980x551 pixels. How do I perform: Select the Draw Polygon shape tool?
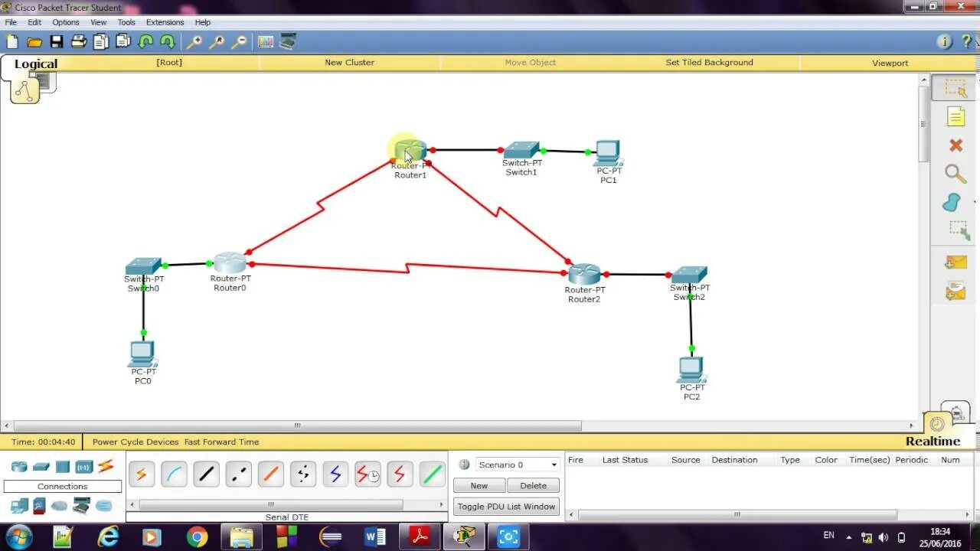pyautogui.click(x=952, y=203)
